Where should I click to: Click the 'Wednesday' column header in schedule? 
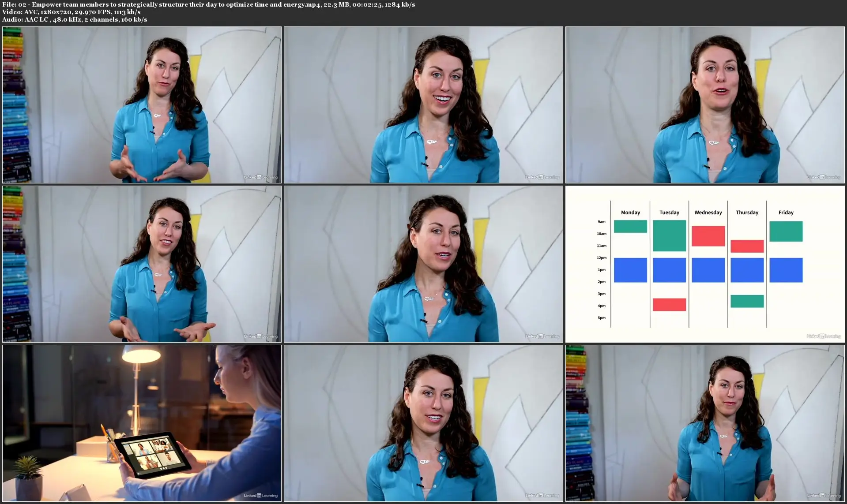click(708, 213)
